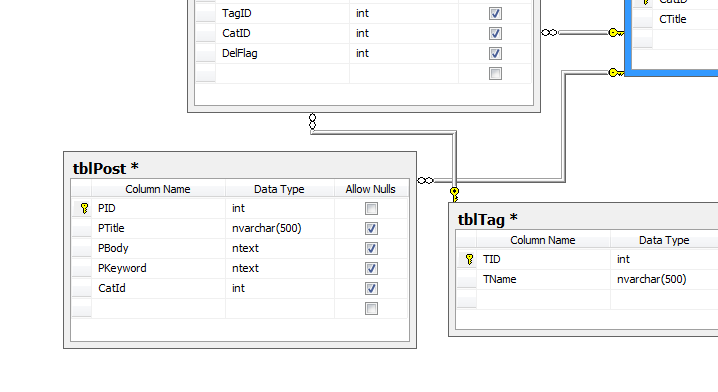Click the tblPost table title bar
718x392 pixels.
point(240,168)
